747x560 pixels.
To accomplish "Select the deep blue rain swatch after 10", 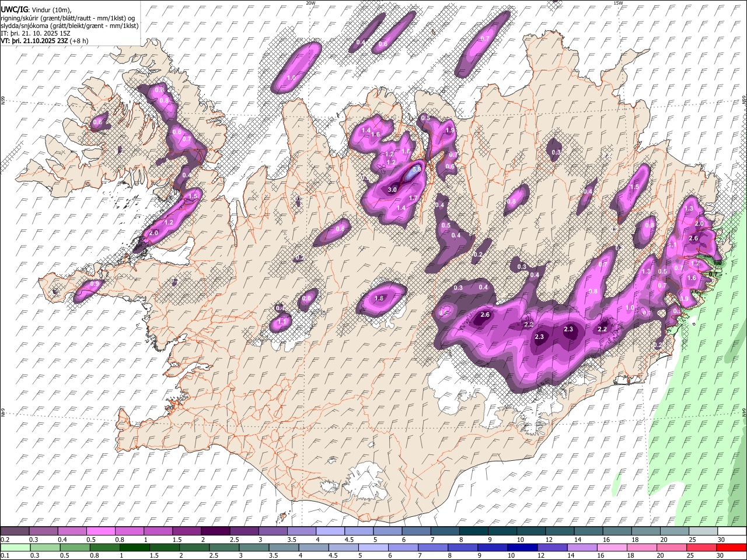I will (x=522, y=547).
